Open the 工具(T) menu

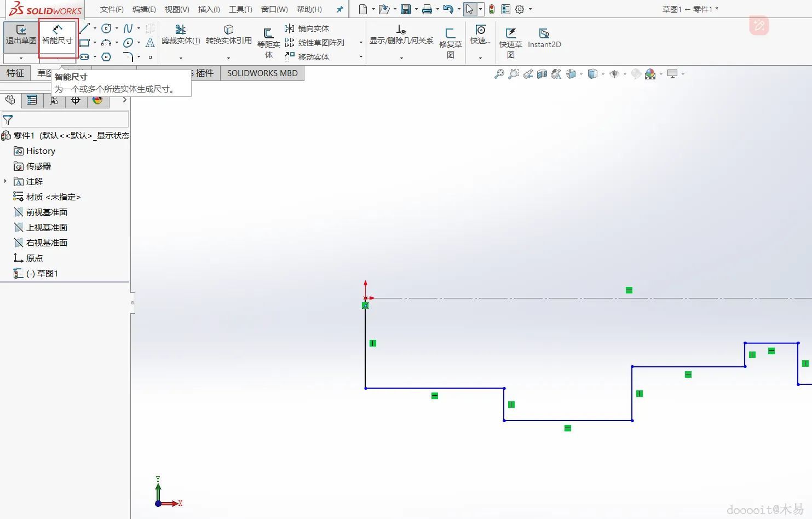click(x=240, y=9)
